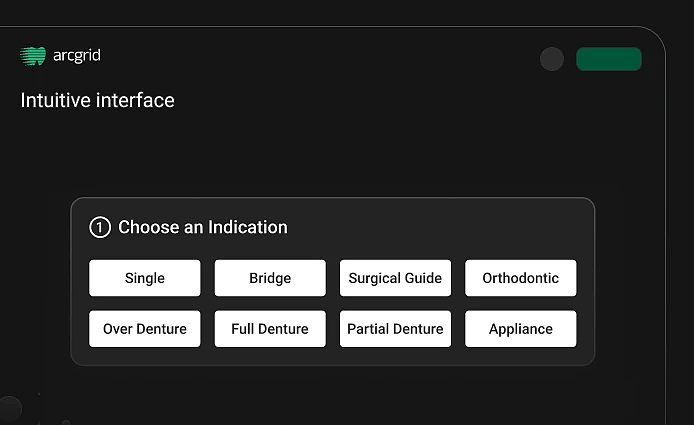Click the small circle at bottom edge

pyautogui.click(x=66, y=422)
